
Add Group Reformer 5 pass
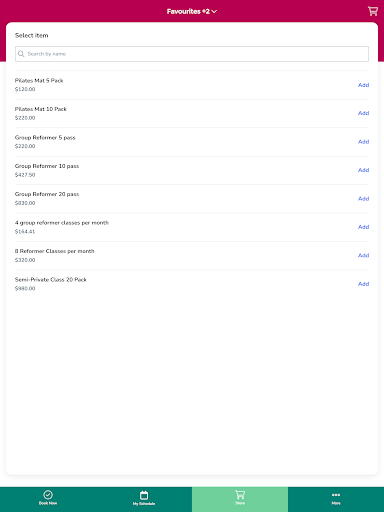[363, 142]
